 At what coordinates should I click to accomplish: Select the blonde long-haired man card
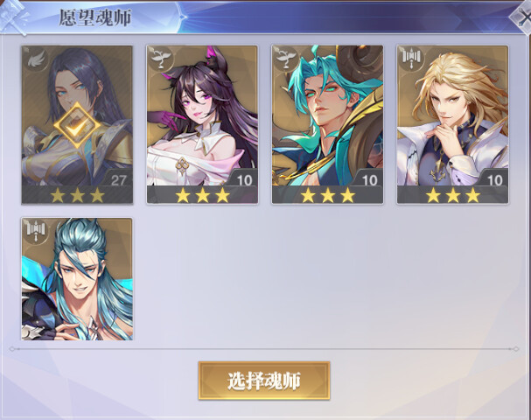pyautogui.click(x=452, y=124)
